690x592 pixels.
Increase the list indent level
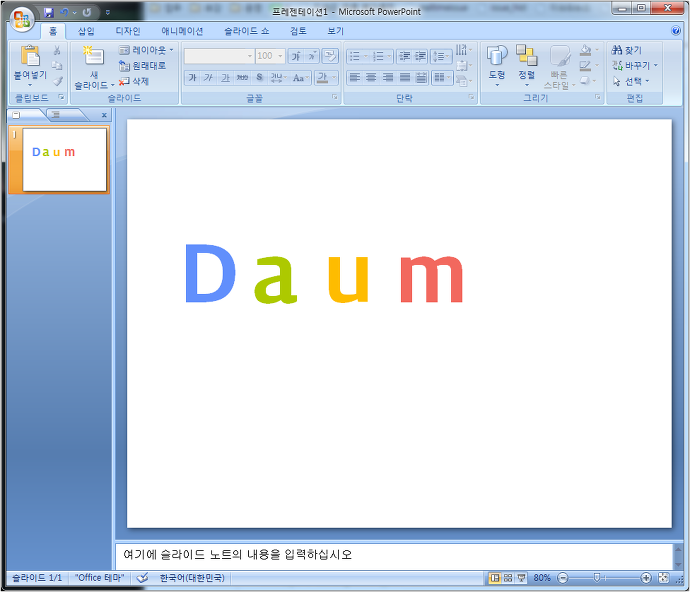pos(420,56)
